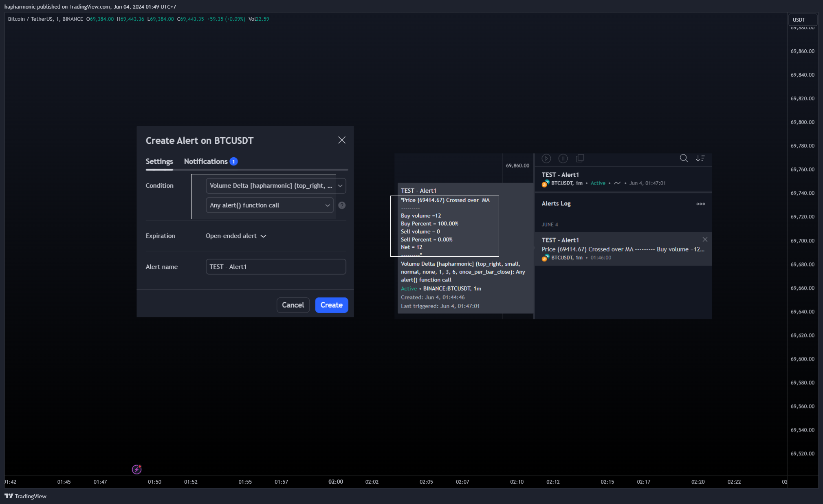823x504 pixels.
Task: Open the Volume Delta [hapharmonic] condition dropdown
Action: tap(271, 186)
